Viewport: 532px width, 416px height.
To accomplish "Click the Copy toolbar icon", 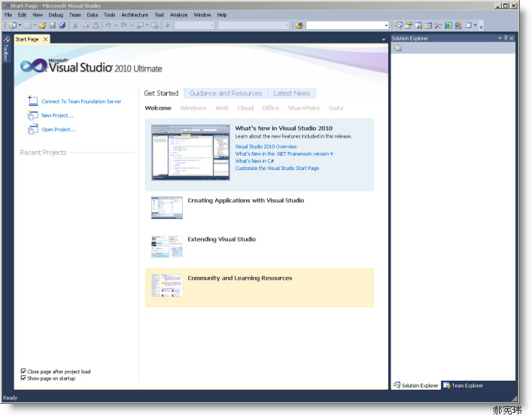I will (85, 25).
